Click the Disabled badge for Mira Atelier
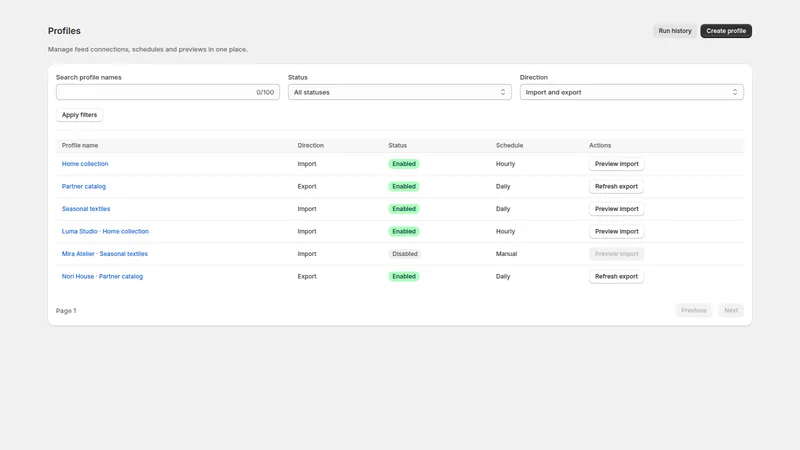This screenshot has height=450, width=800. click(405, 254)
